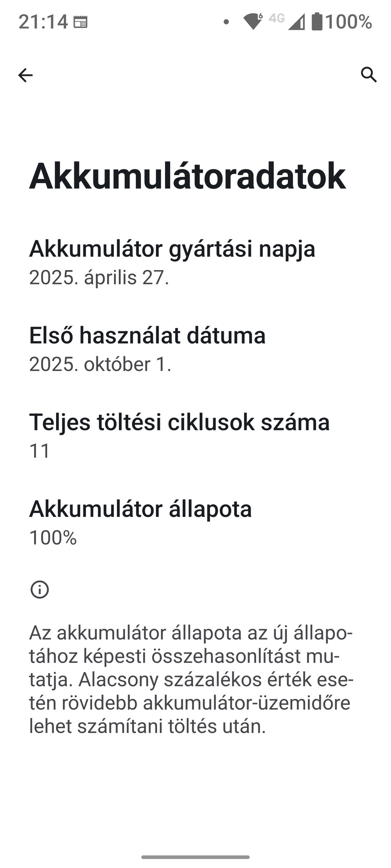Image resolution: width=391 pixels, height=868 pixels.
Task: Tap the 2025. április 27. date value
Action: [x=99, y=278]
